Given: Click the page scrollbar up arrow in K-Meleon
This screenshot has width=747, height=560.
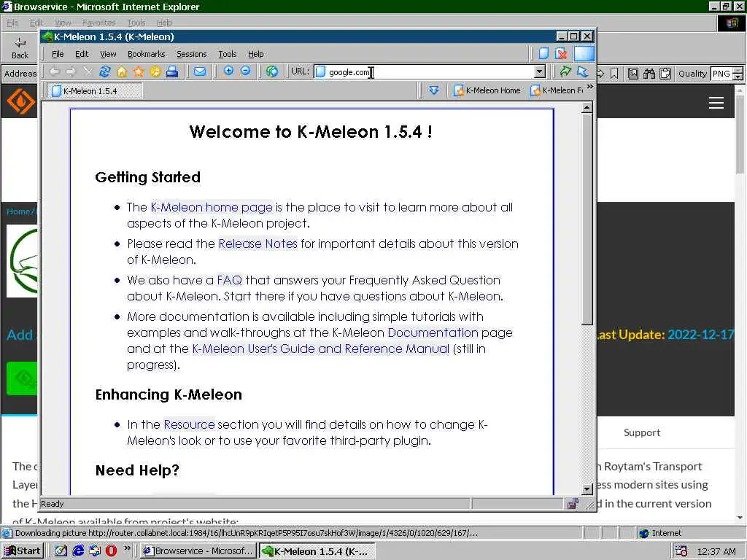Looking at the screenshot, I should (x=587, y=108).
